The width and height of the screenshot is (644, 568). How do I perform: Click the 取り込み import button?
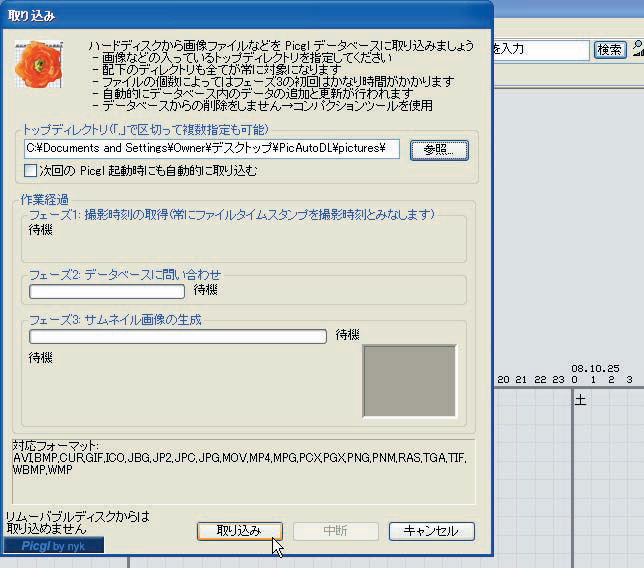coord(240,531)
